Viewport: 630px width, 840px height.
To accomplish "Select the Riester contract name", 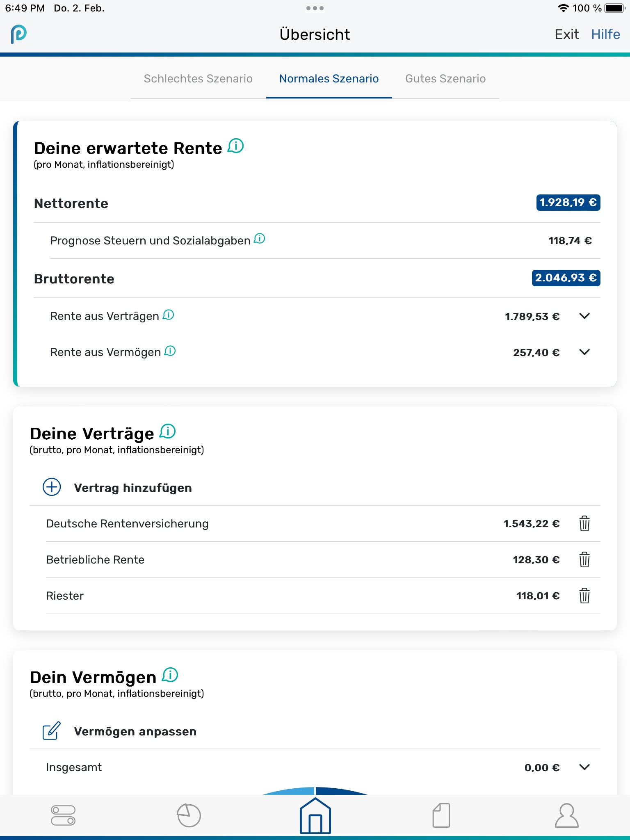I will (65, 596).
